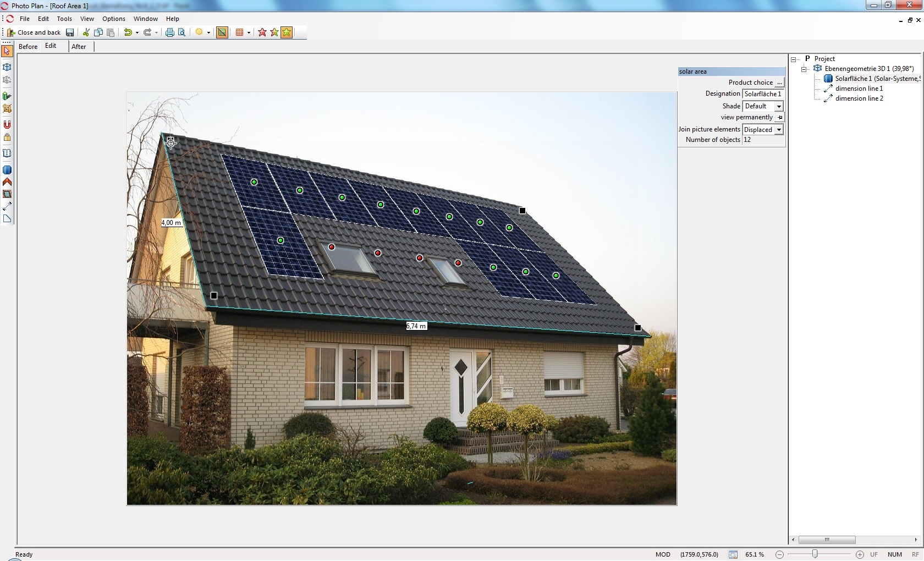The image size is (924, 561).
Task: Click the Save icon
Action: pos(70,32)
